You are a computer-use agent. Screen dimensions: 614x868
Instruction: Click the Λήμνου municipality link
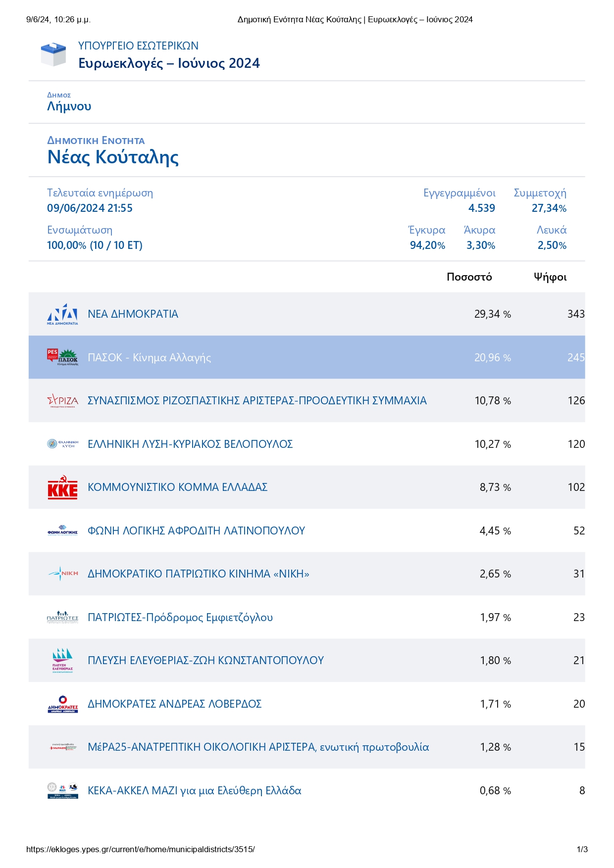69,106
